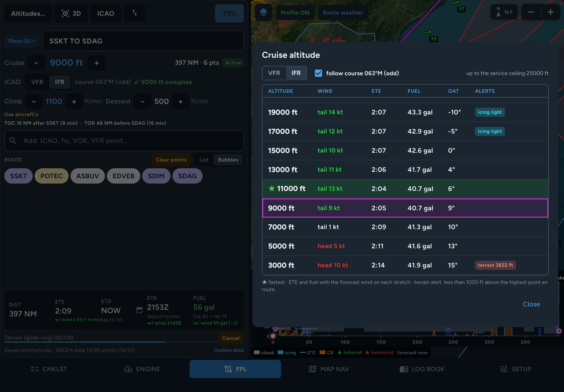This screenshot has height=392, width=564.
Task: Select the 13000 ft altitude row
Action: (405, 169)
